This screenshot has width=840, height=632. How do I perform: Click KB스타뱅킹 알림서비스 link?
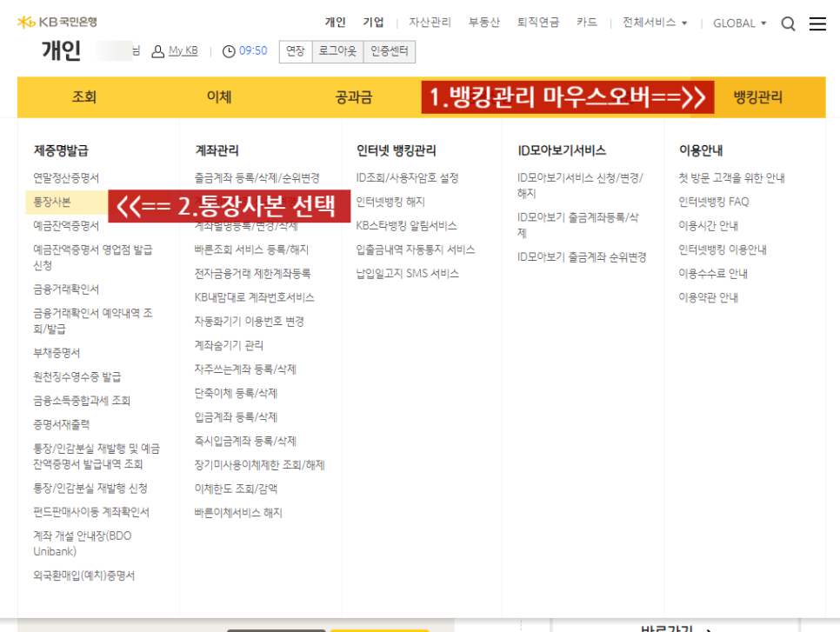[407, 225]
